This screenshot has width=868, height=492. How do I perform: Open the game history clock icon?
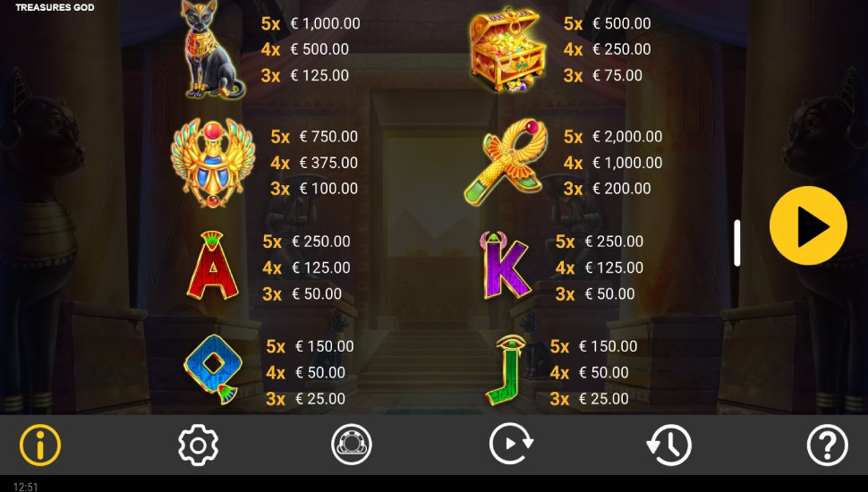(x=668, y=445)
